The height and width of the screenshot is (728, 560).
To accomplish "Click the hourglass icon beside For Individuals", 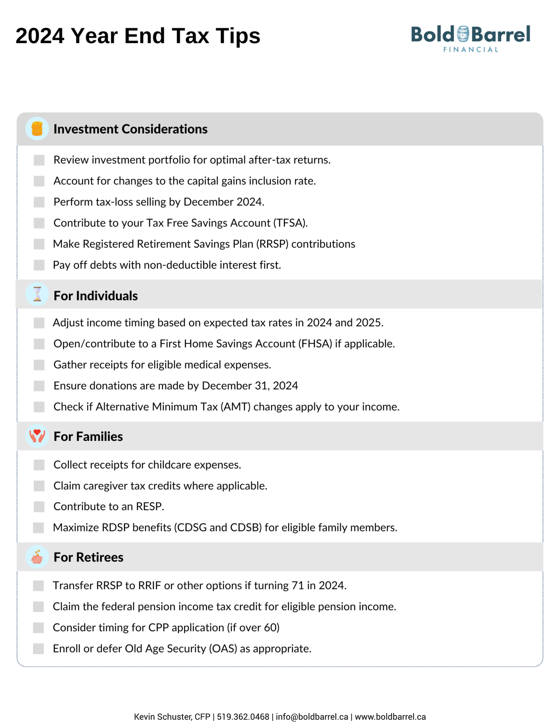I will pyautogui.click(x=37, y=294).
